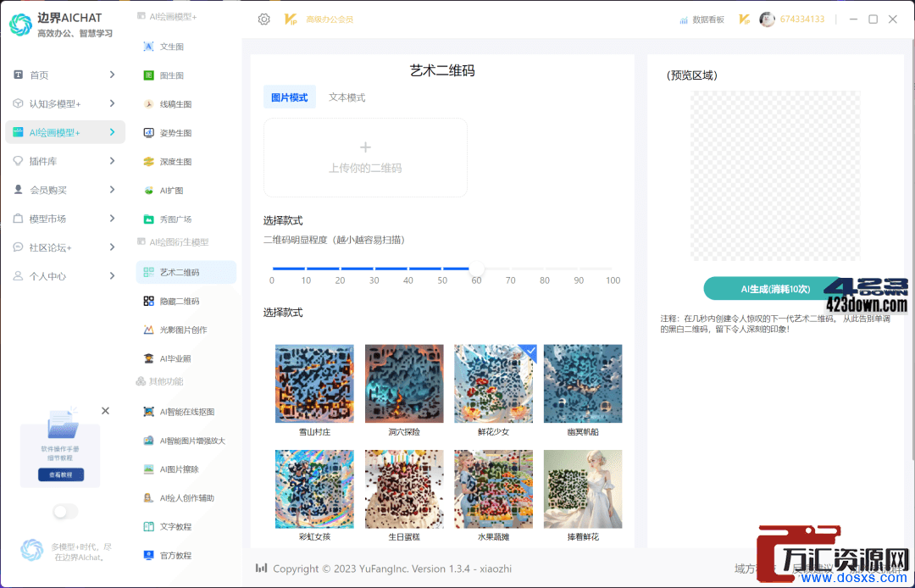915x588 pixels.
Task: Click the 查看教程 view tutorial button
Action: pyautogui.click(x=61, y=474)
